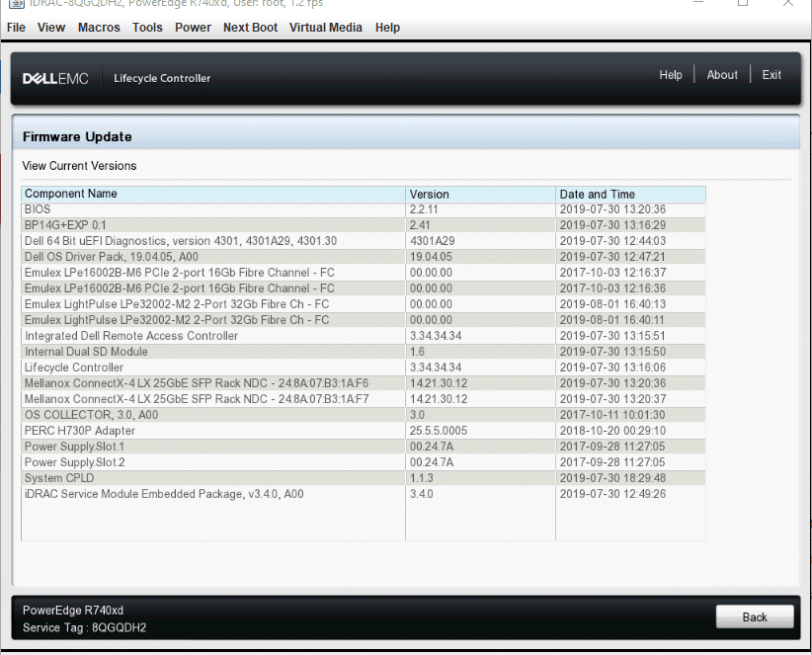Click the iDRAC console window title icon
This screenshot has height=655, width=812.
point(17,3)
